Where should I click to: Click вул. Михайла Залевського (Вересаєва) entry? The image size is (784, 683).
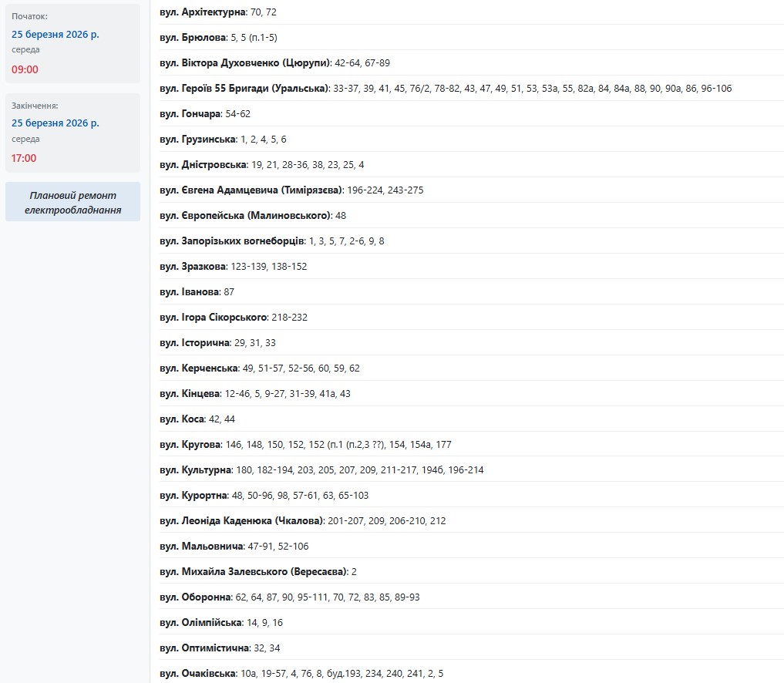click(254, 572)
